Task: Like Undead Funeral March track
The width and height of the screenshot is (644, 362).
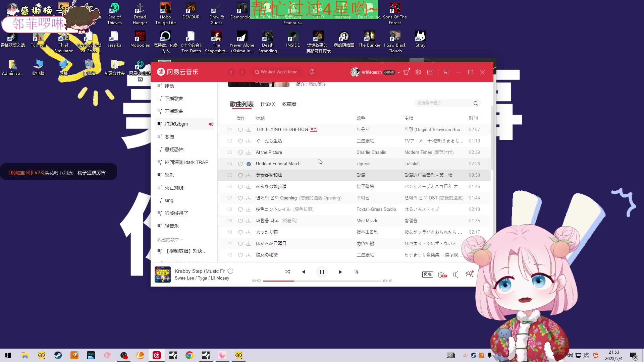Action: [x=240, y=164]
